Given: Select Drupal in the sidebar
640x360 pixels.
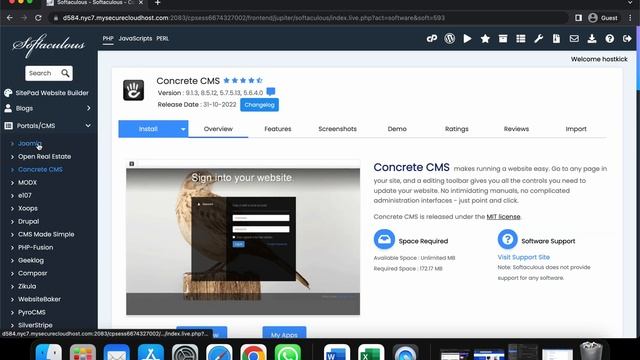Looking at the screenshot, I should pos(29,221).
